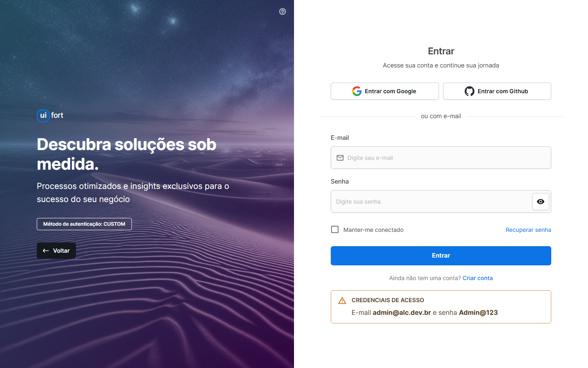Show password with the eye icon
Screen dimensions: 588x368
tap(541, 202)
